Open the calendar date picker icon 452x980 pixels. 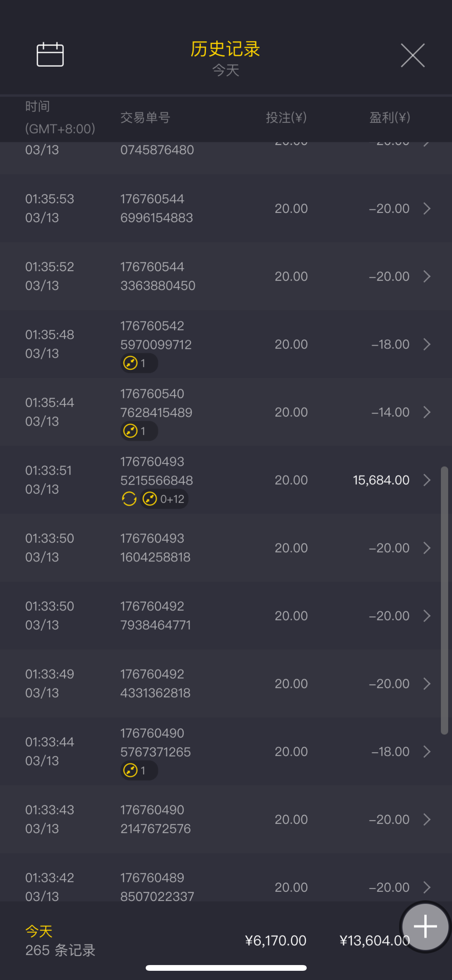(50, 54)
